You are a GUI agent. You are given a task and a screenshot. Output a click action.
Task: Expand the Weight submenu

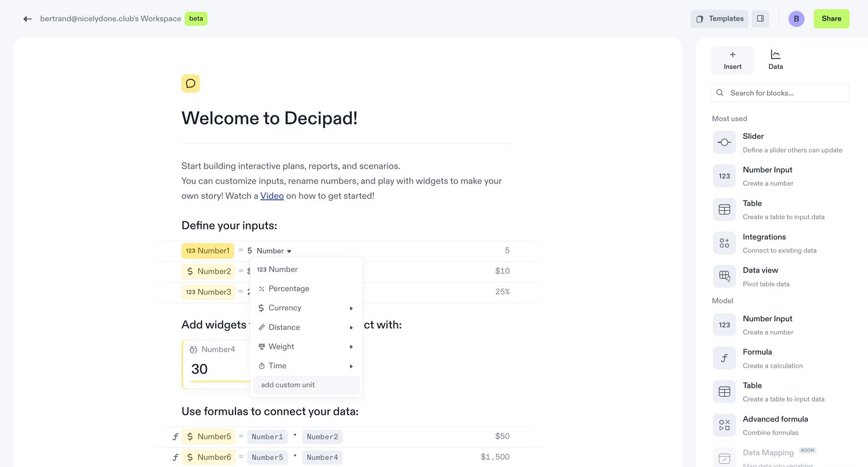pos(306,347)
